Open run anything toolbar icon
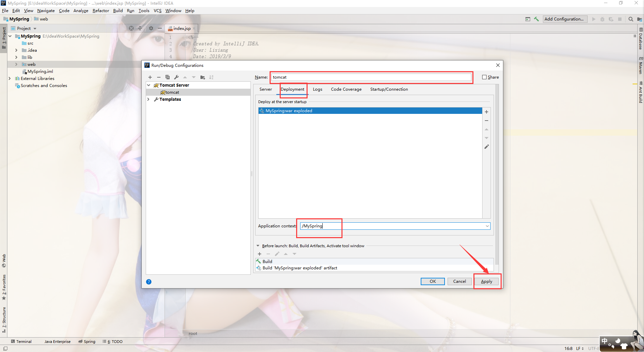644x352 pixels. pyautogui.click(x=528, y=19)
